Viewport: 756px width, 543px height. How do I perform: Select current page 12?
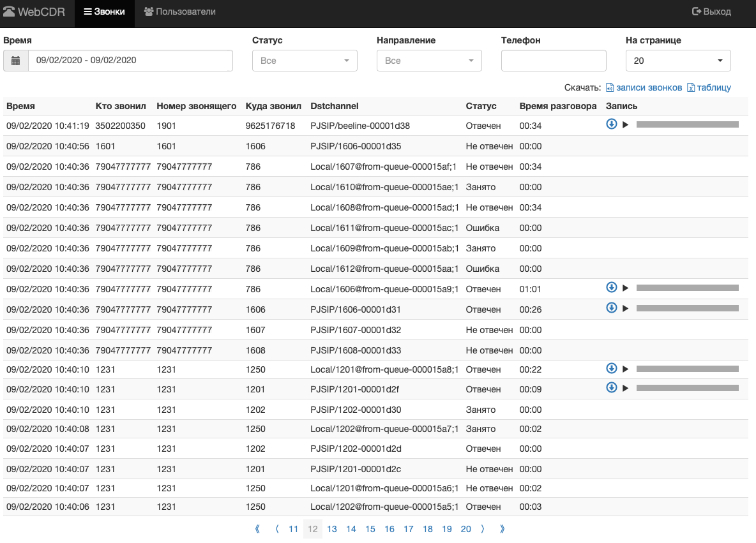tap(313, 529)
